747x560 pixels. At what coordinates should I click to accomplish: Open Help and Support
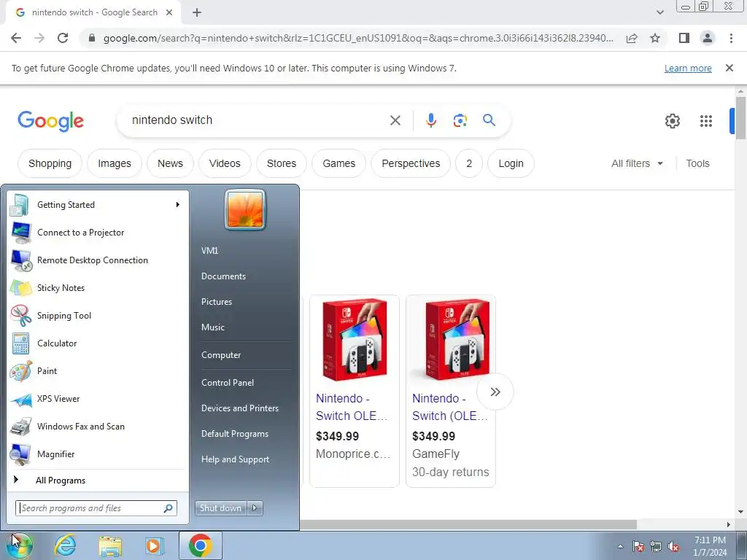[x=236, y=459]
